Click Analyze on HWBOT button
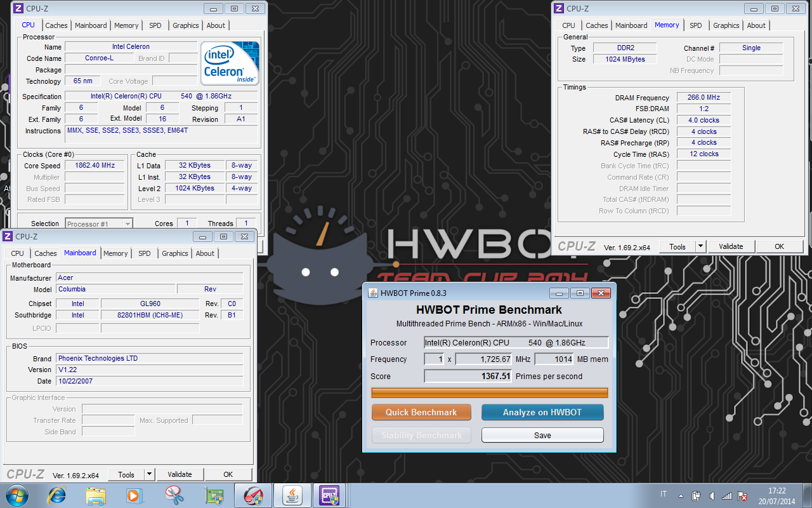The width and height of the screenshot is (812, 508). [x=542, y=412]
